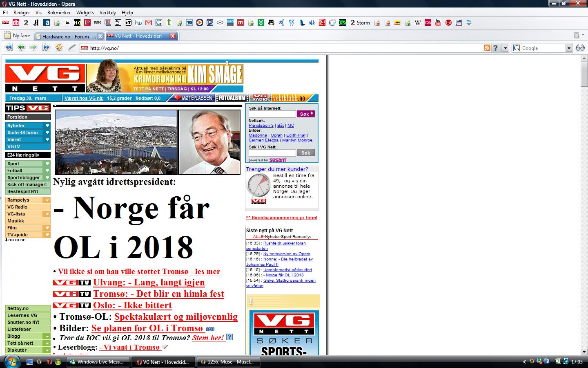Open the Bokmerker menu
The width and height of the screenshot is (588, 368).
(x=59, y=13)
